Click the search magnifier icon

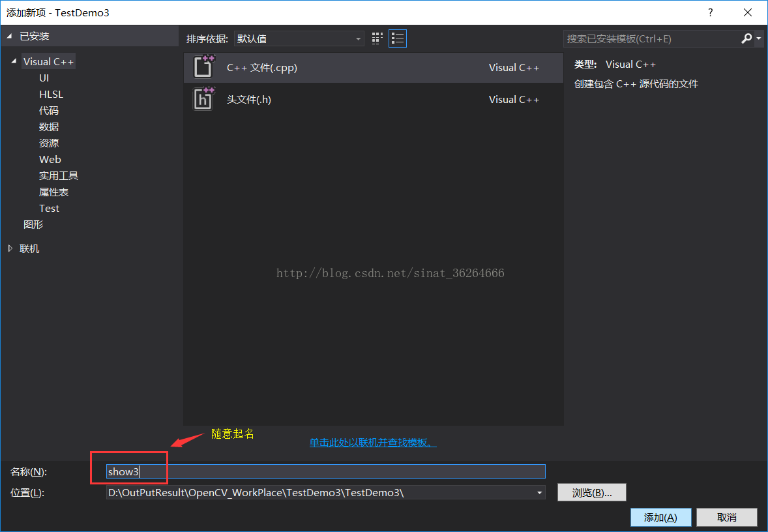[x=746, y=38]
